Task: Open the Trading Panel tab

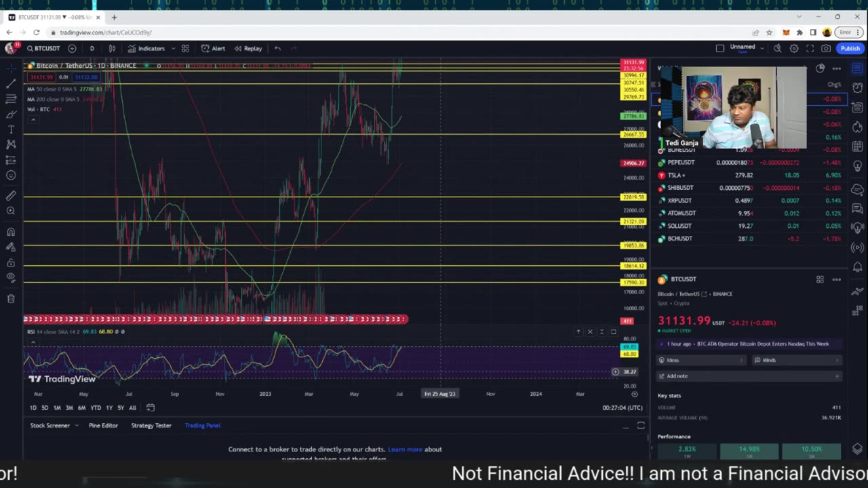Action: 202,426
